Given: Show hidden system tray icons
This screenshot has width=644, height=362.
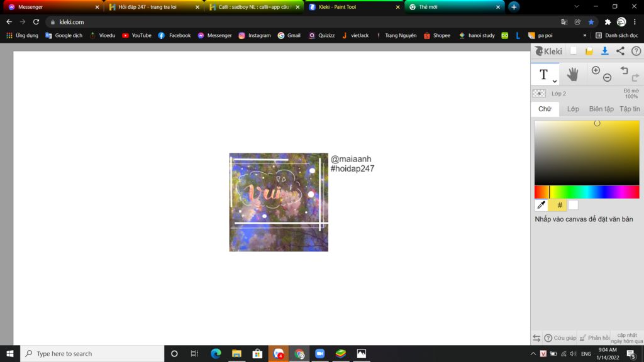Looking at the screenshot, I should 533,353.
